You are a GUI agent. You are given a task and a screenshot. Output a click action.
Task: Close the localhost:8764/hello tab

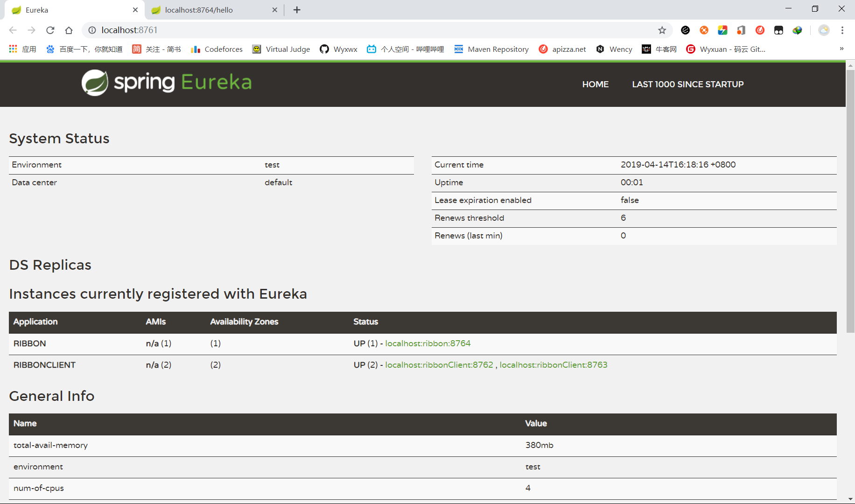click(x=274, y=10)
